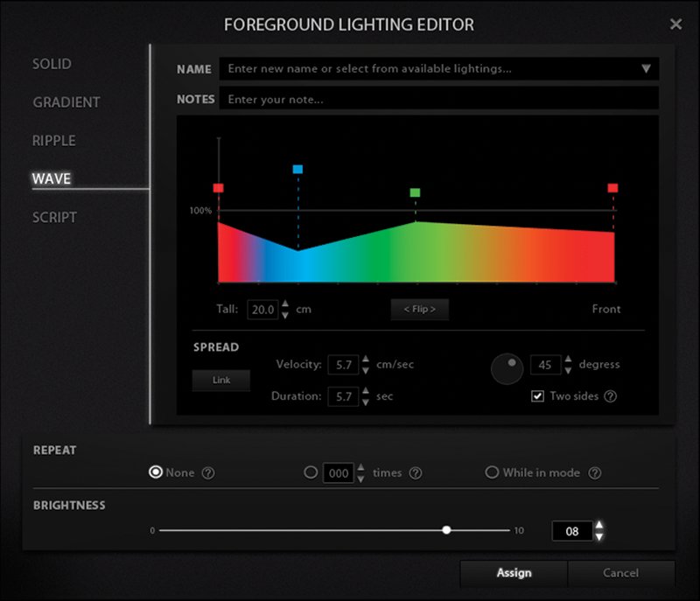Switch to the Gradient lighting tab
This screenshot has width=700, height=601.
point(66,102)
